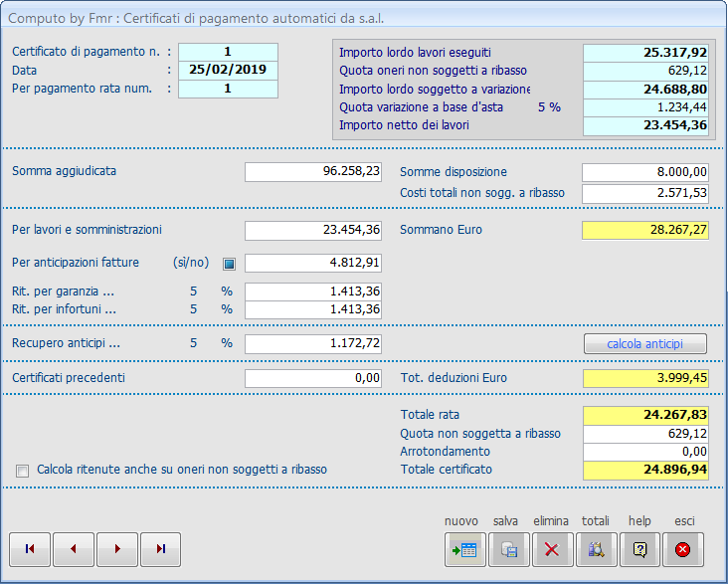The width and height of the screenshot is (728, 584).
Task: Select Costi totali non sogg. a ribasso field
Action: (645, 193)
